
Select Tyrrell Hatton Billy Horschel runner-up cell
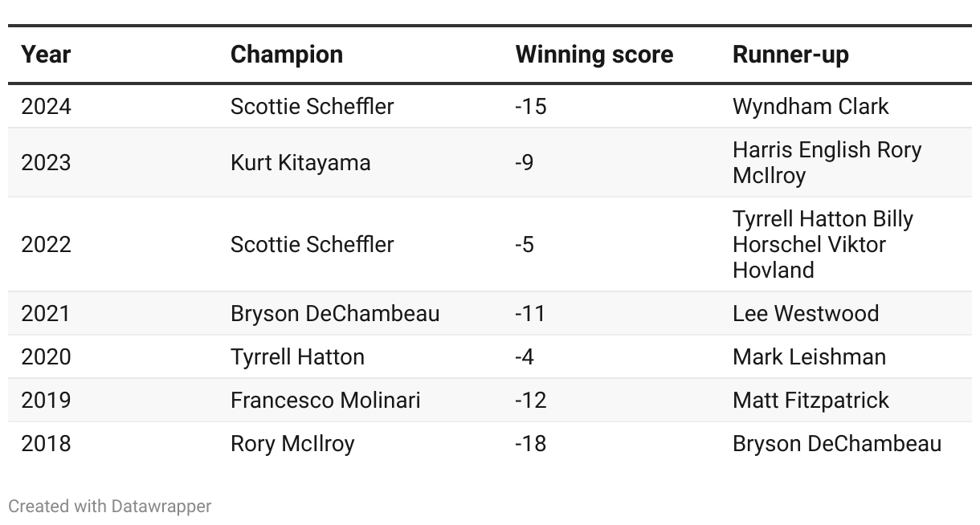tap(823, 244)
